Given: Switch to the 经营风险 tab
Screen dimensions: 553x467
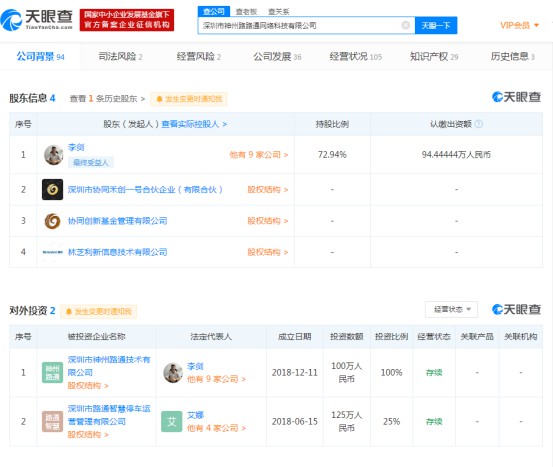Looking at the screenshot, I should pos(199,56).
